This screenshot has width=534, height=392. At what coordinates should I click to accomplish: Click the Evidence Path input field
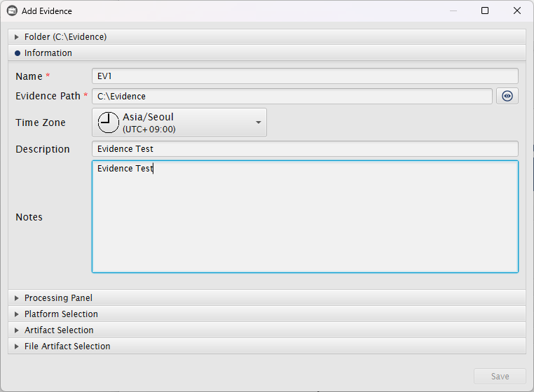(x=292, y=97)
